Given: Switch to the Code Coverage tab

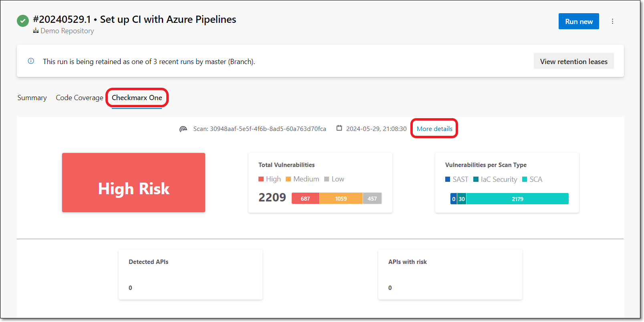Looking at the screenshot, I should coord(79,98).
